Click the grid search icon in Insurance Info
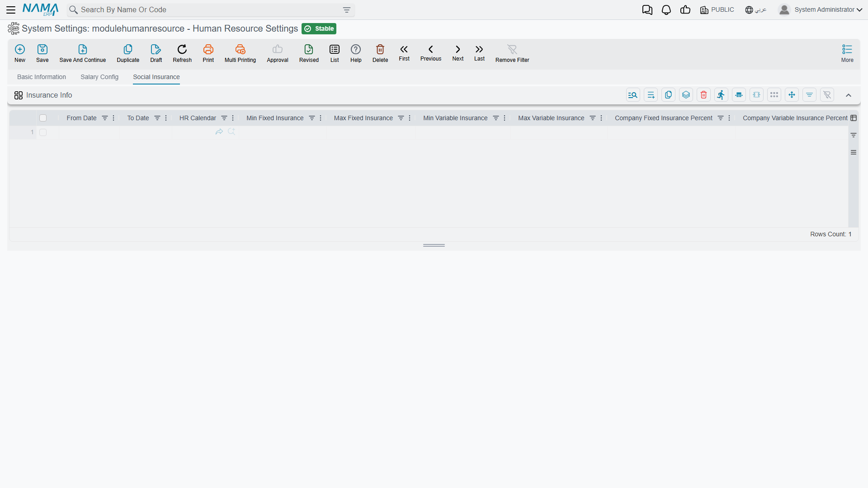This screenshot has width=868, height=488. (633, 95)
